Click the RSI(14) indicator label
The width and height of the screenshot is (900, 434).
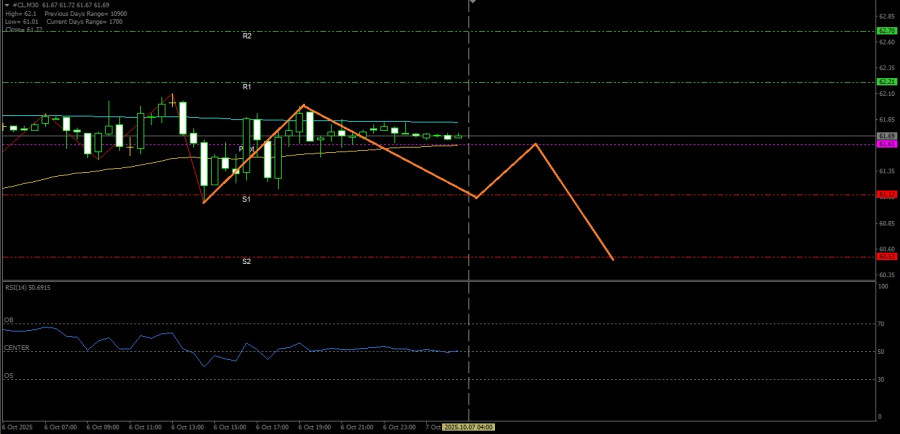27,287
